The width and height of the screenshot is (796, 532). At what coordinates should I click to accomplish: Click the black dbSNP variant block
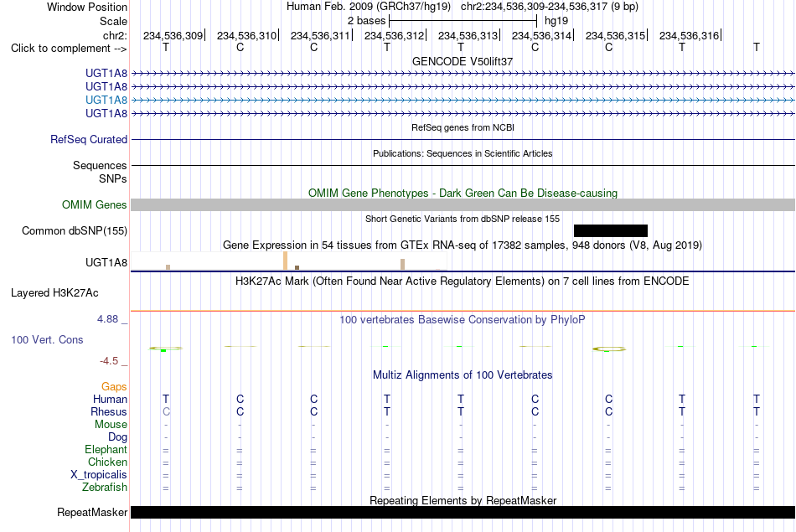pos(611,231)
